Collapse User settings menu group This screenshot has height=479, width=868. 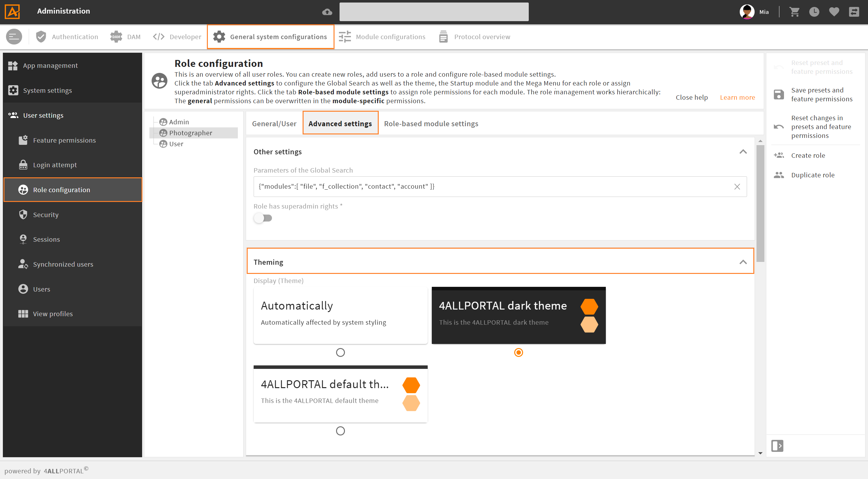point(72,115)
